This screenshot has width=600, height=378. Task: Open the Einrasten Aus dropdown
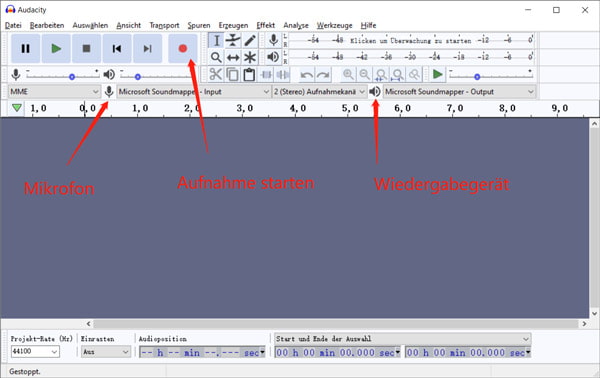pos(106,352)
